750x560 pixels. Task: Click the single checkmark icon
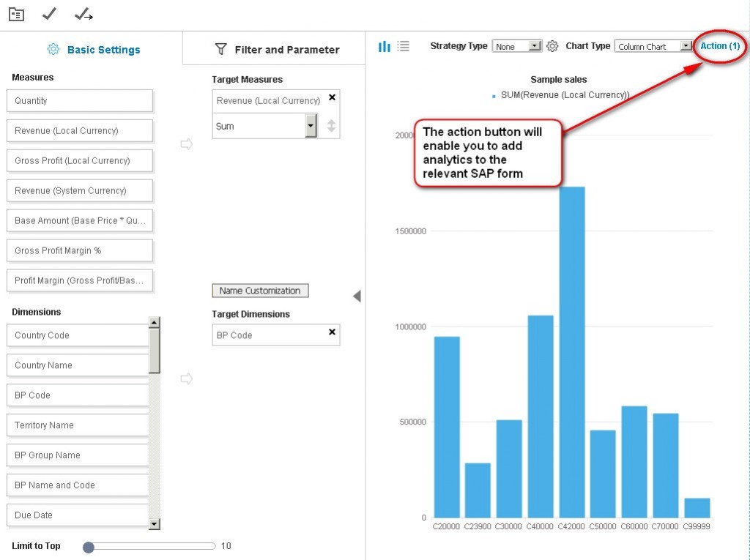pos(49,14)
